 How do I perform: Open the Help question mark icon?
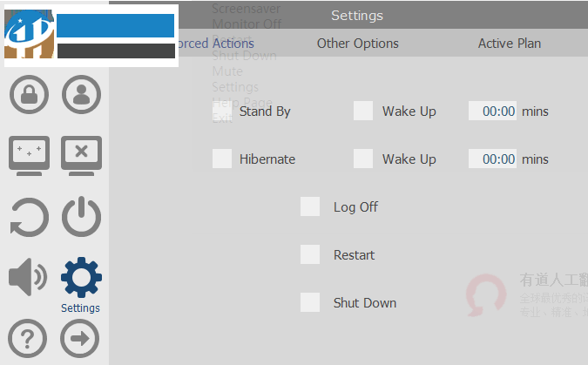click(27, 338)
